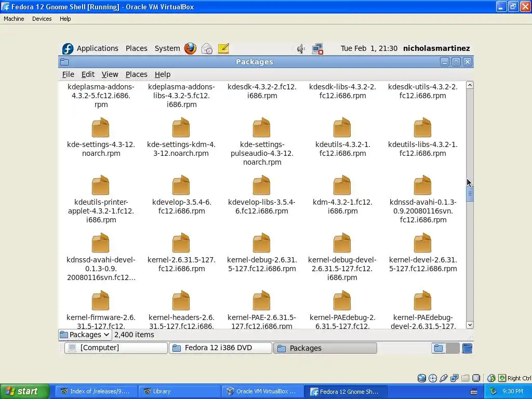Viewport: 532px width, 399px height.
Task: Click the first workspace switcher square
Action: coord(438,348)
